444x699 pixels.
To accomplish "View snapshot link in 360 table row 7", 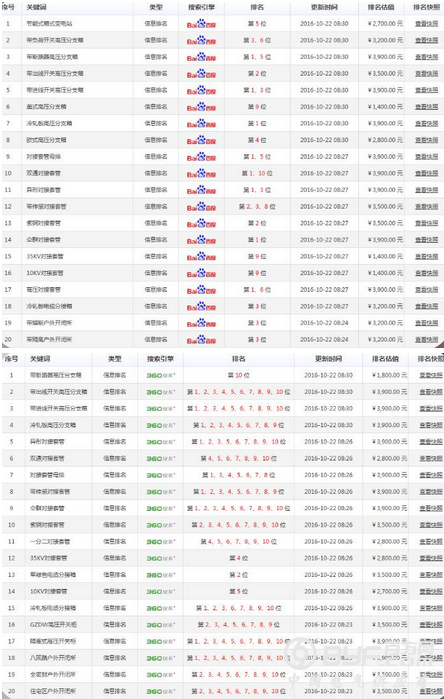I will [431, 475].
